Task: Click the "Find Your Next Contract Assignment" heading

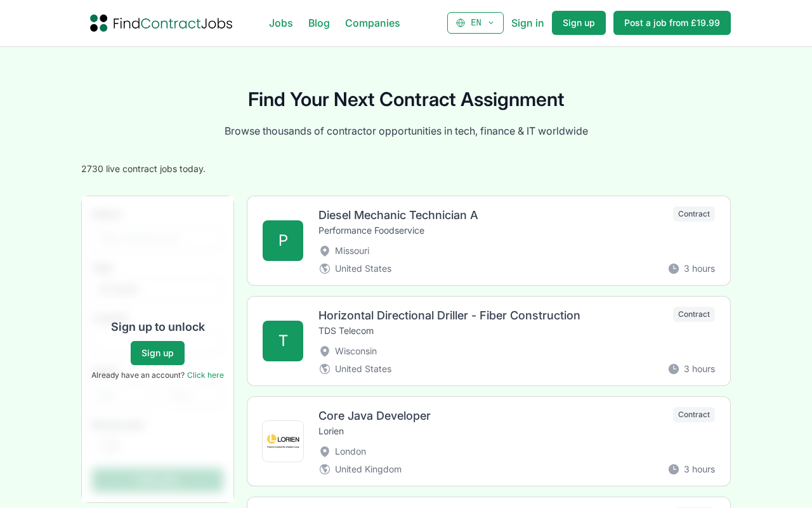Action: [406, 100]
